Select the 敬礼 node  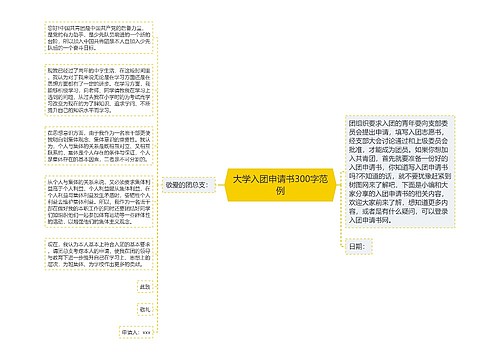(145, 309)
